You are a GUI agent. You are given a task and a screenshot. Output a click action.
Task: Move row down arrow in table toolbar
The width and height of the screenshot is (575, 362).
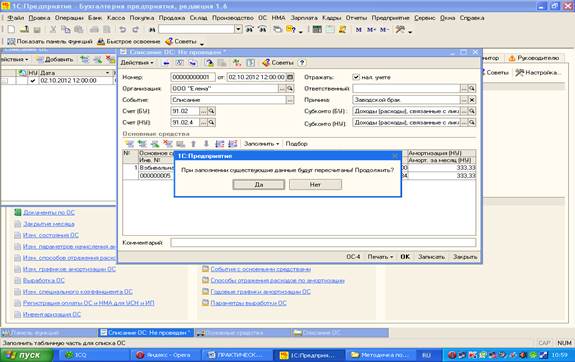pos(206,144)
